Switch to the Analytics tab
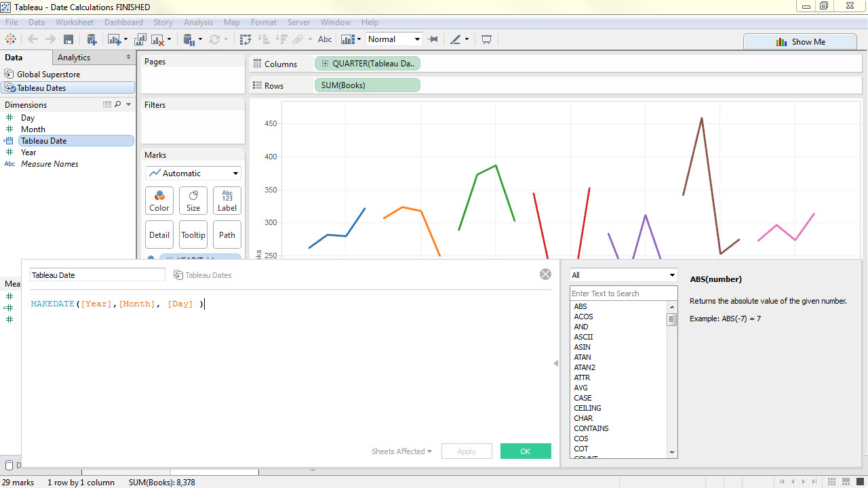The image size is (868, 488). 74,58
